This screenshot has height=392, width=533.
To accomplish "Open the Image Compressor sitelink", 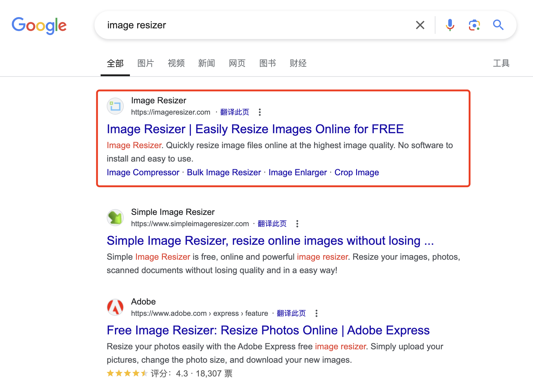I will click(x=143, y=173).
